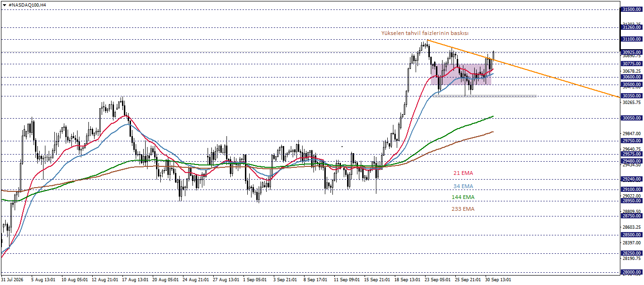This screenshot has width=644, height=285.
Task: Click the 28000.00 price level label
Action: 632,272
